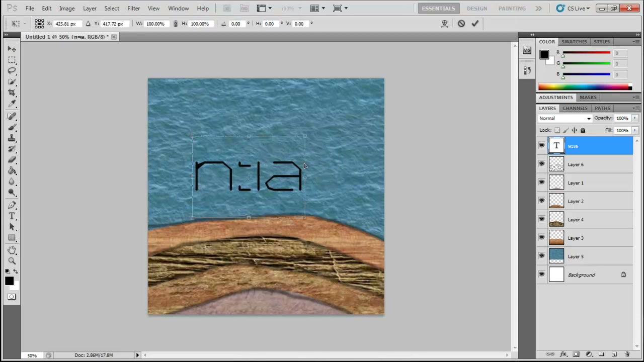Switch to the Channels tab
This screenshot has width=644, height=362.
[575, 108]
